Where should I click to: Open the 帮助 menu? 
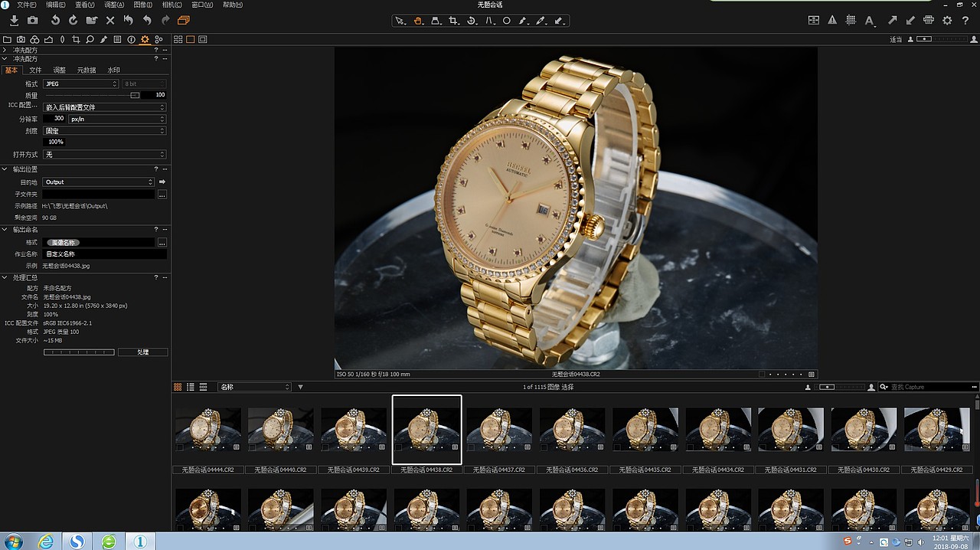pyautogui.click(x=232, y=5)
